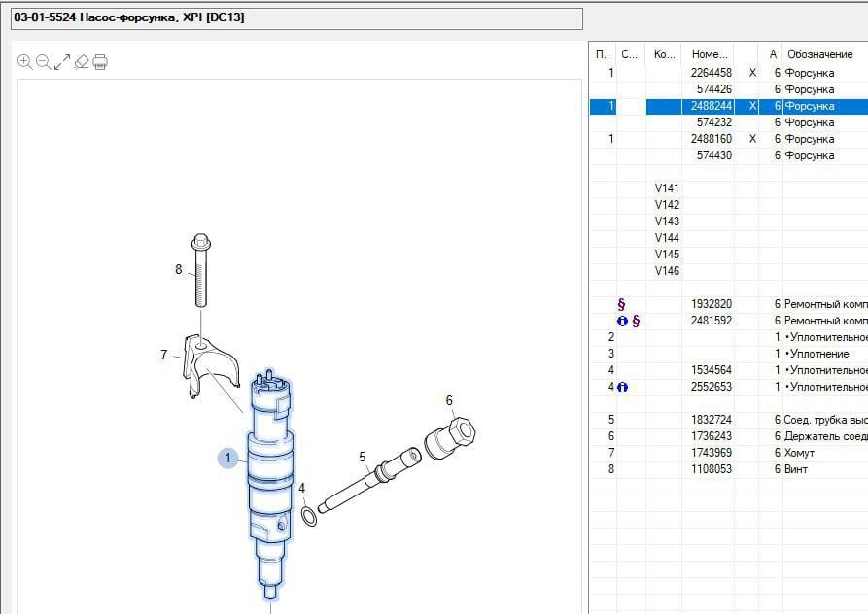Image resolution: width=868 pixels, height=614 pixels.
Task: Select the row with part number 2264458
Action: pos(711,73)
